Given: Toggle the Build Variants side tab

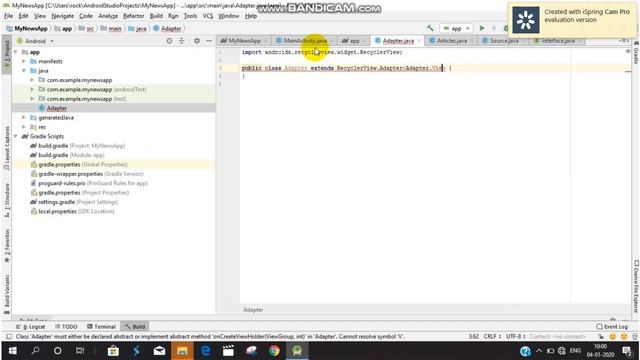Looking at the screenshot, I should click(x=7, y=294).
